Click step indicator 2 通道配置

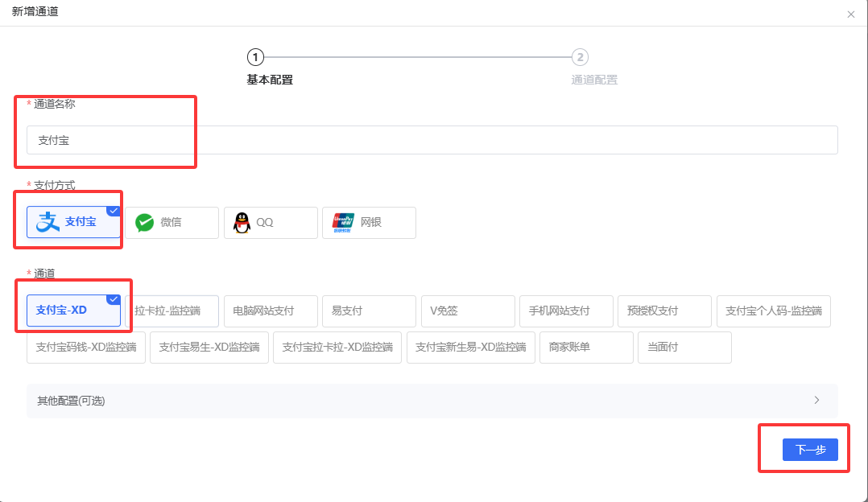point(581,57)
